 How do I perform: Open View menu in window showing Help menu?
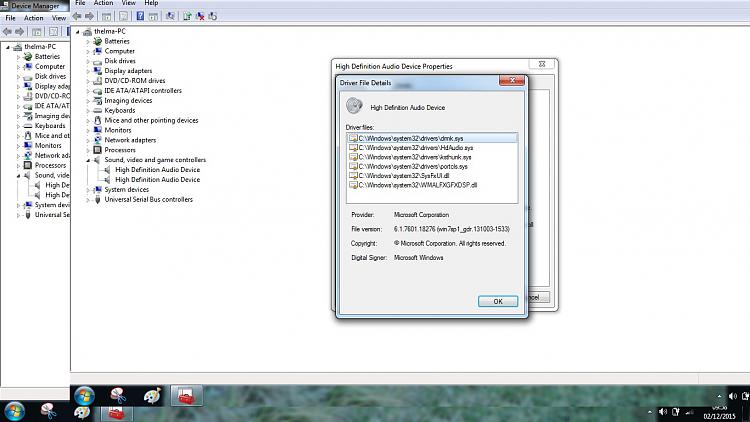click(x=129, y=3)
